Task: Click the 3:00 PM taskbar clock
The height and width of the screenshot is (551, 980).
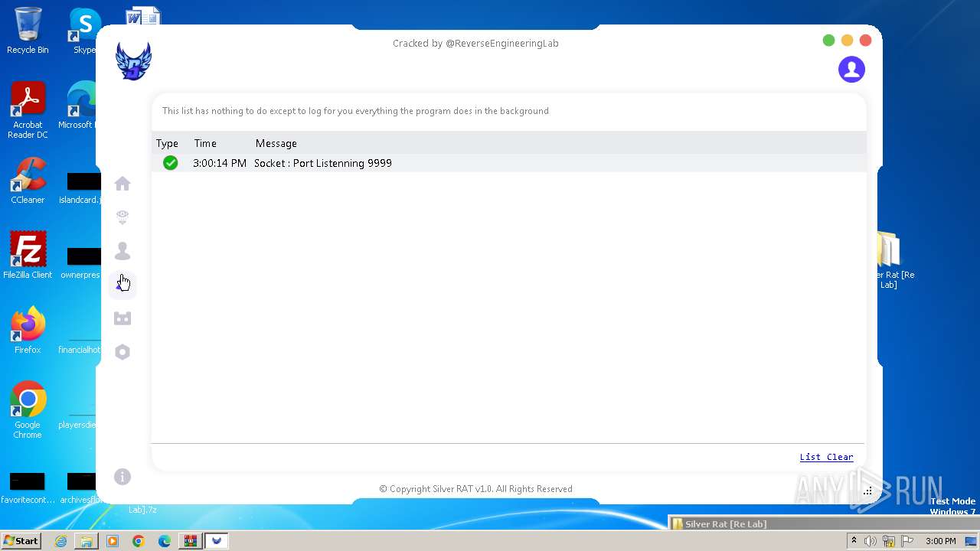Action: click(941, 541)
